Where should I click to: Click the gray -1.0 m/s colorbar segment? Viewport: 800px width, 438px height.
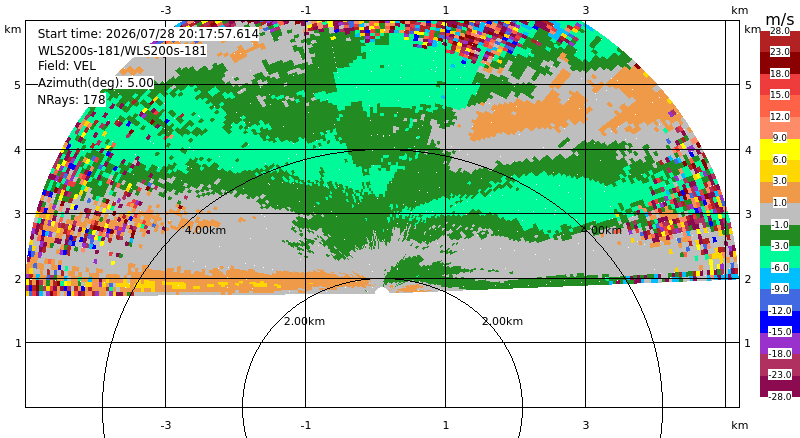pyautogui.click(x=780, y=214)
